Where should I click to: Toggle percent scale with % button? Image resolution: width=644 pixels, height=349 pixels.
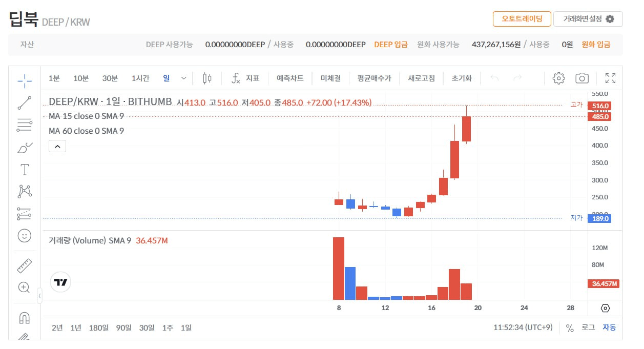pos(570,328)
